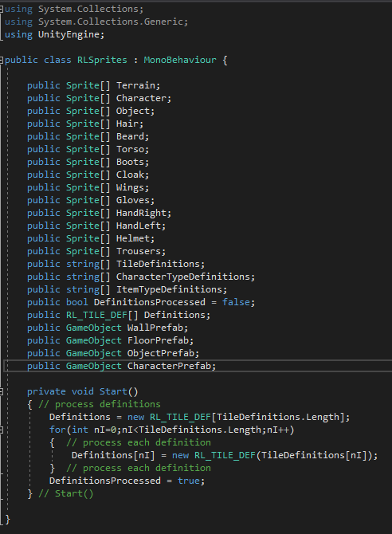
Task: Click the 'Hair' field name
Action: 127,124
